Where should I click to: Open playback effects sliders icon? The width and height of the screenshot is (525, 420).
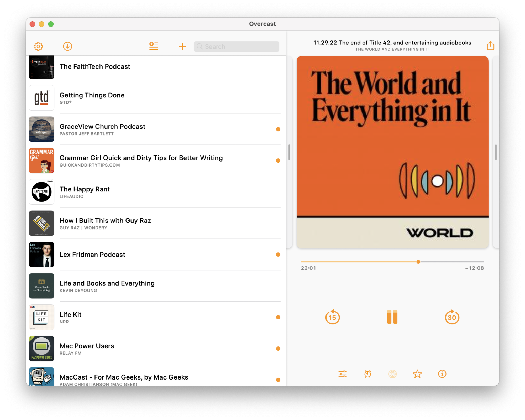click(x=343, y=374)
